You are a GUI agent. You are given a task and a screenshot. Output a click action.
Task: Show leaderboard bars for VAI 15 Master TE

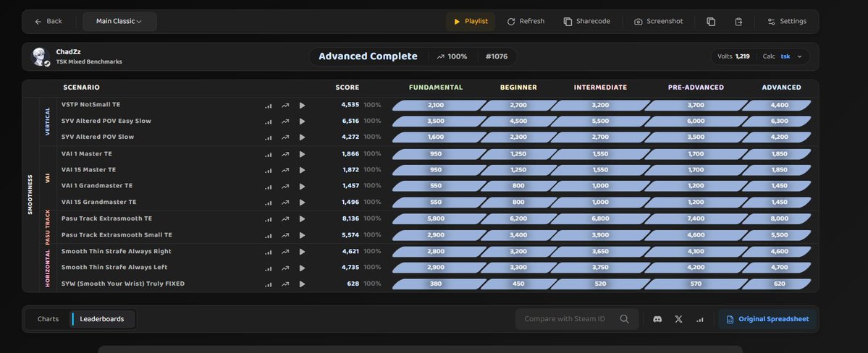(269, 170)
